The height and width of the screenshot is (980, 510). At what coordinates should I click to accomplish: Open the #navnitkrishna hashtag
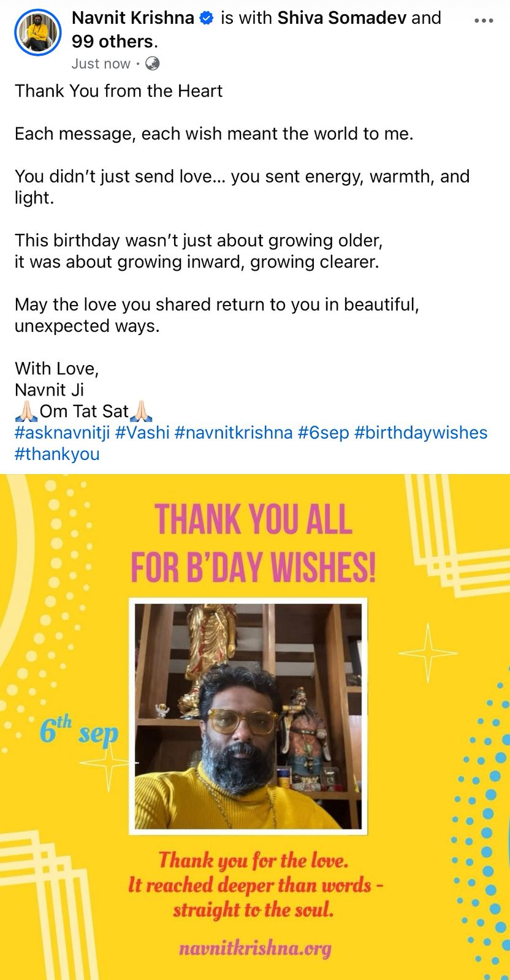(234, 432)
